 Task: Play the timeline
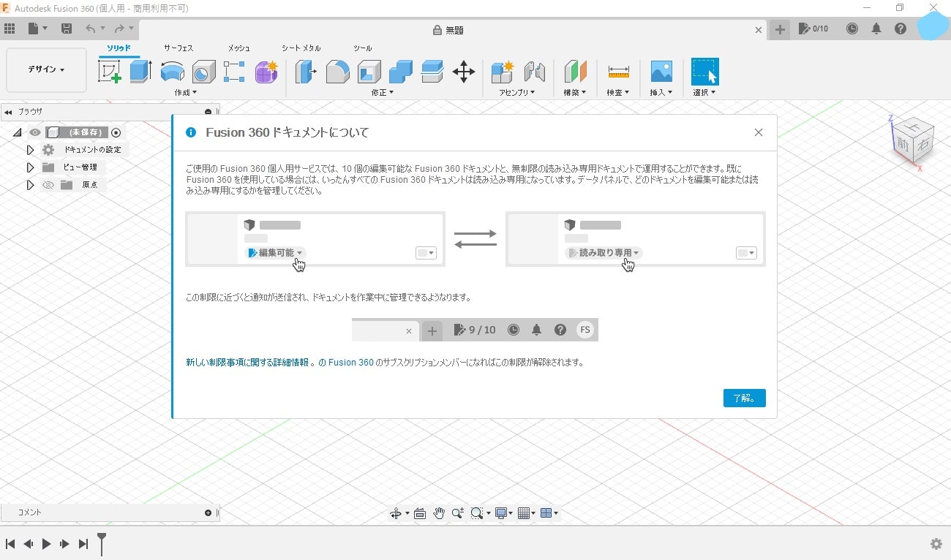click(x=46, y=544)
